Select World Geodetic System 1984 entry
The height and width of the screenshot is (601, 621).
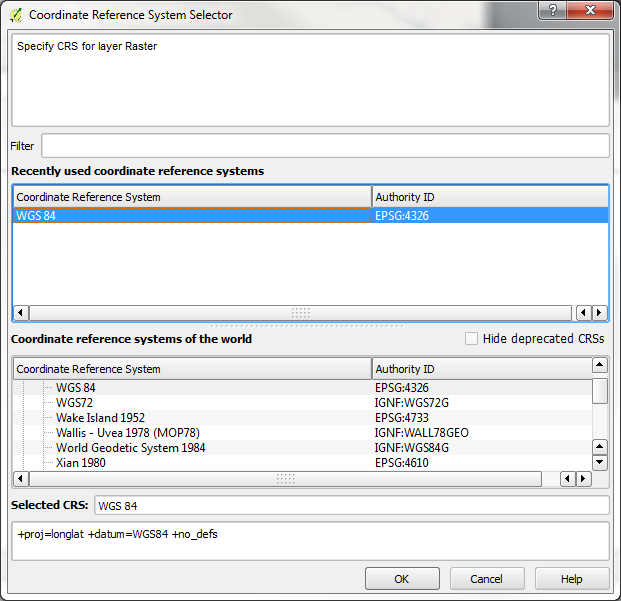[130, 448]
